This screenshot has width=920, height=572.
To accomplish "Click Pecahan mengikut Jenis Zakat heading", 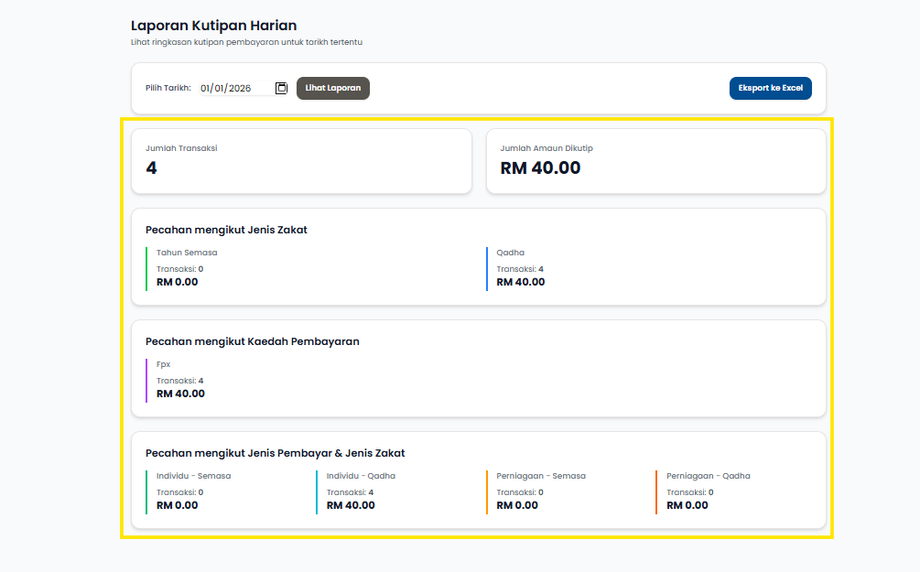I will point(226,230).
